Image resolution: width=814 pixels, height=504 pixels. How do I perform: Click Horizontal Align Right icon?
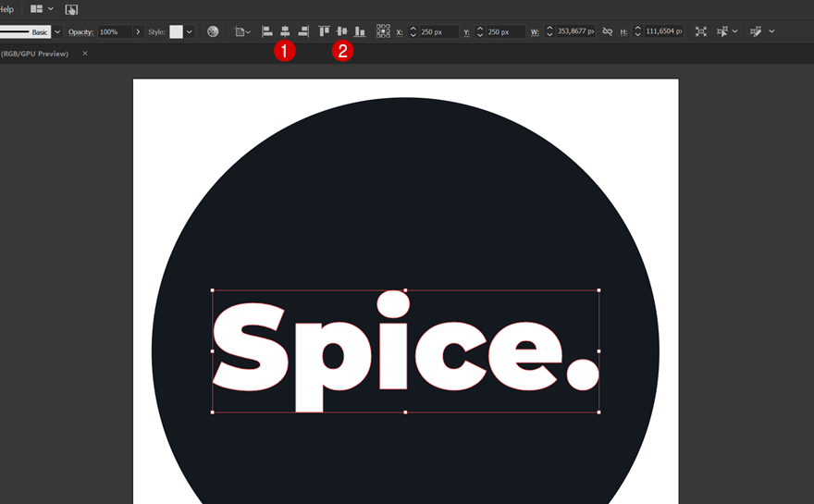click(x=303, y=31)
